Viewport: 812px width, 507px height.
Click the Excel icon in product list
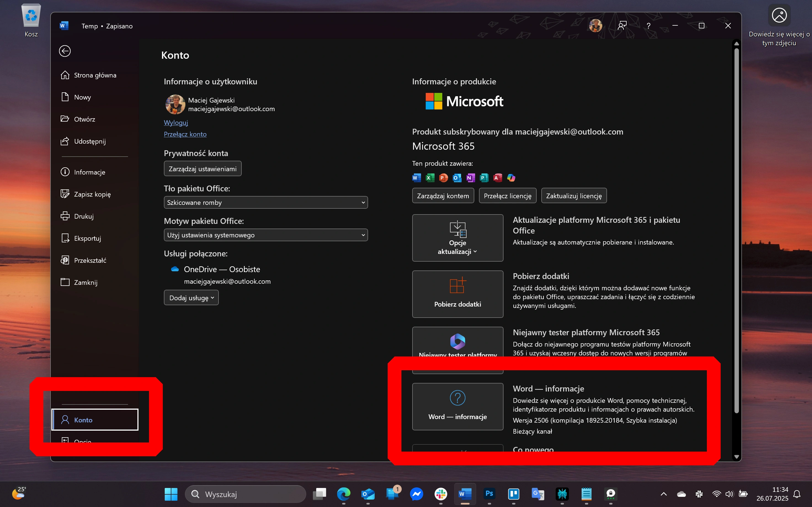(x=430, y=178)
